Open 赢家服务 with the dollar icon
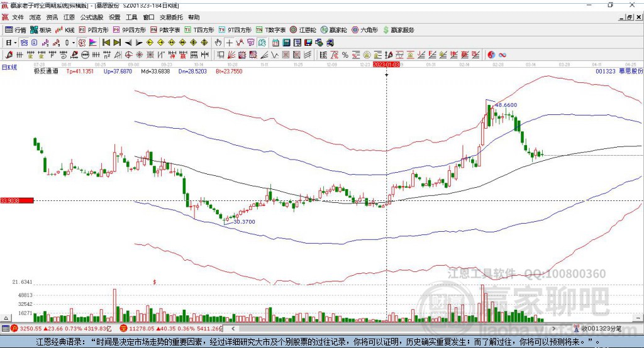 399,30
